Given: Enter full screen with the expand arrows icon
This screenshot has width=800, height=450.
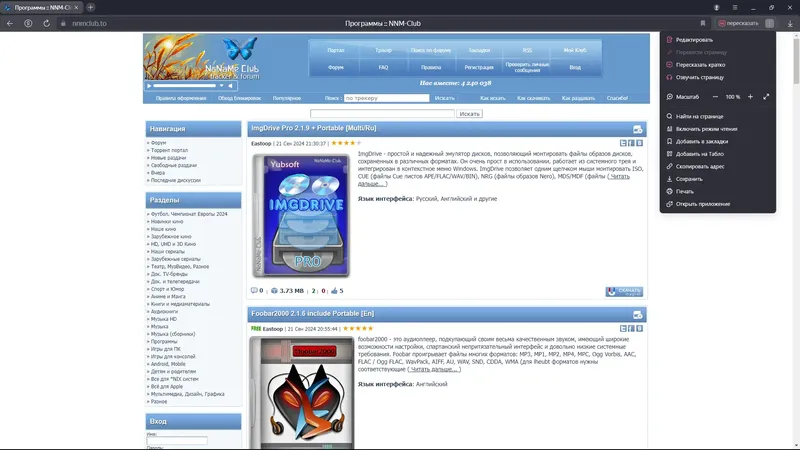Looking at the screenshot, I should [766, 97].
